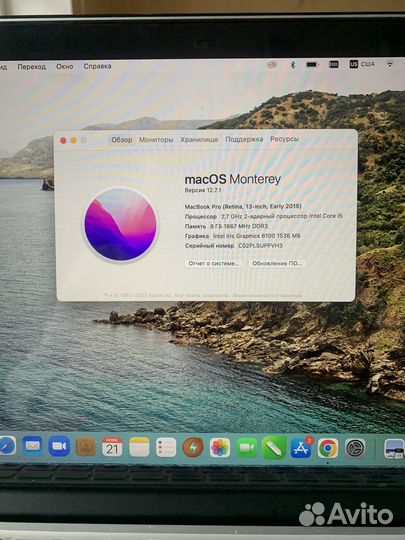
Task: Select the Обзор tab
Action: pyautogui.click(x=122, y=140)
